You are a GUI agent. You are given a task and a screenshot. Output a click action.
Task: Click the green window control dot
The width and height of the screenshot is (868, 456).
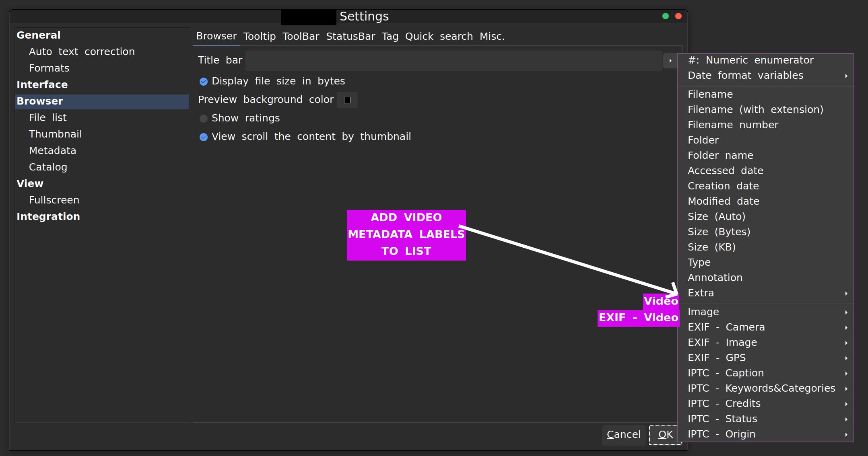pyautogui.click(x=665, y=16)
